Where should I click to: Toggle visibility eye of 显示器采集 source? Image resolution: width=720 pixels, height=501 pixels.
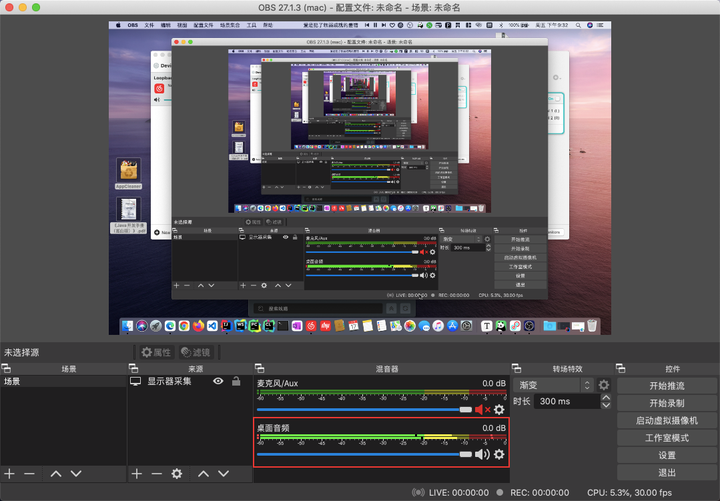[218, 381]
